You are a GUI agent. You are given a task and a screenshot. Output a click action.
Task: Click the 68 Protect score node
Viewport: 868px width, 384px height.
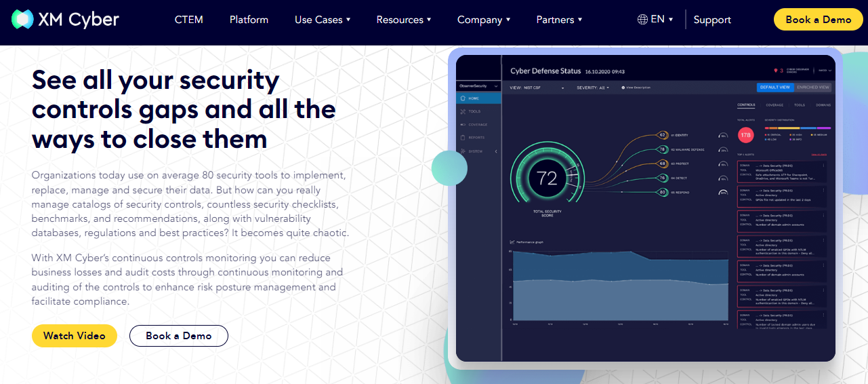tap(663, 164)
